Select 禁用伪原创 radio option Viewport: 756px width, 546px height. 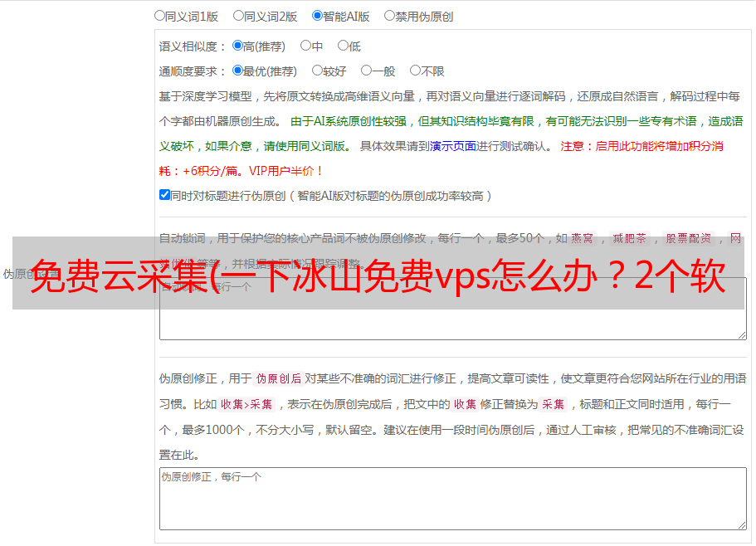pyautogui.click(x=389, y=16)
